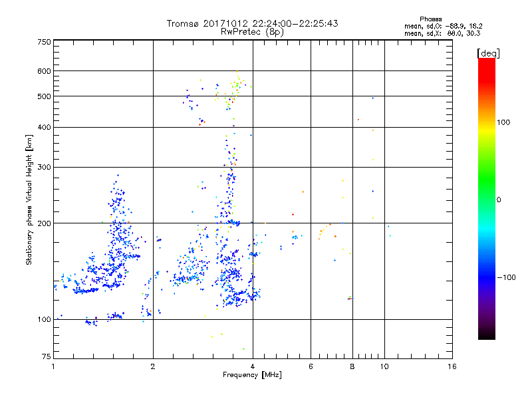Click the subtitle 'RwPretec (8p)'
This screenshot has width=532, height=399.
point(252,32)
